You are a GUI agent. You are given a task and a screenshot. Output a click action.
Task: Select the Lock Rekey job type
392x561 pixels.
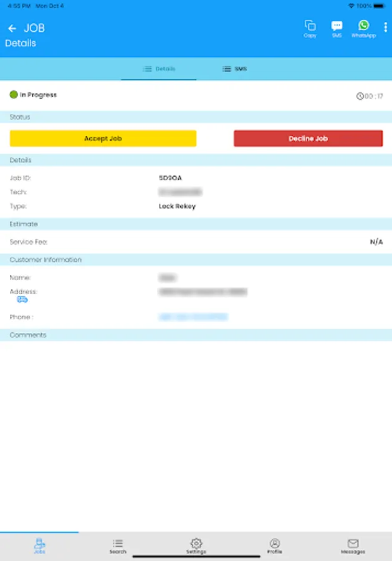[x=177, y=206]
